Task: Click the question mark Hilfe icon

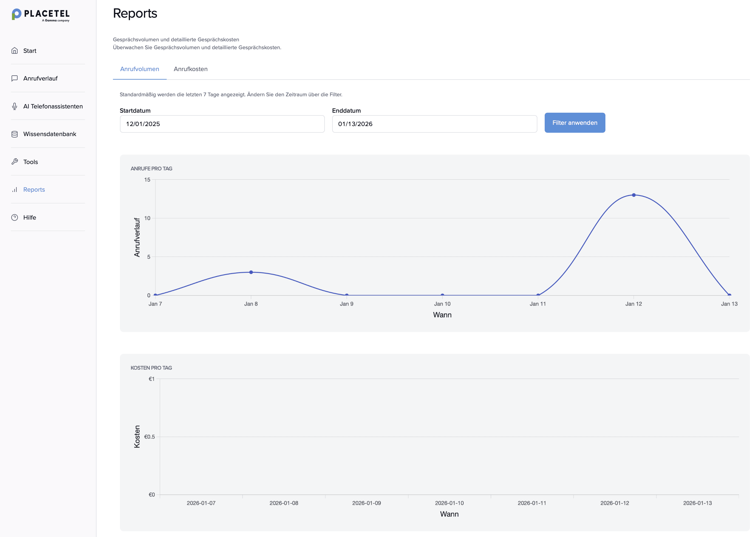Action: tap(15, 217)
